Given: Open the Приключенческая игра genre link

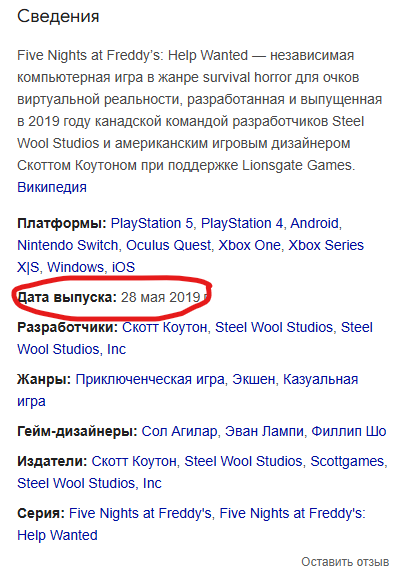Looking at the screenshot, I should 150,379.
